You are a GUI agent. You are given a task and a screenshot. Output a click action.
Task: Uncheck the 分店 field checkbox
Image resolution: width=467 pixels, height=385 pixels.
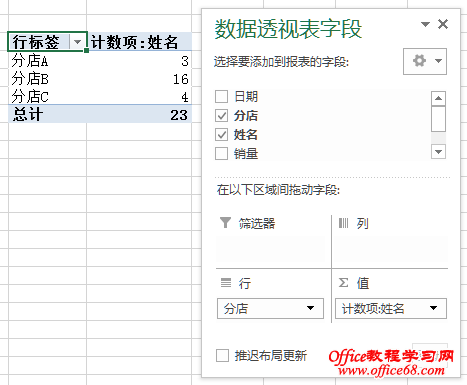pyautogui.click(x=221, y=116)
